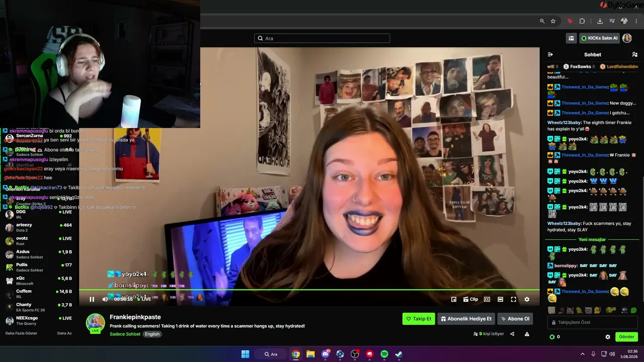
Task: Open the browser extensions puzzle icon
Action: [x=582, y=21]
